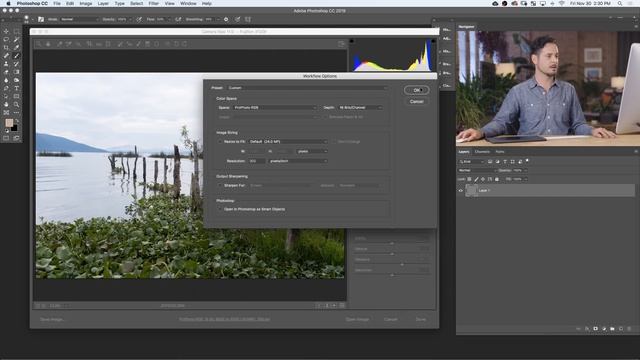The height and width of the screenshot is (360, 640).
Task: Open the Filter menu
Action: (153, 3)
